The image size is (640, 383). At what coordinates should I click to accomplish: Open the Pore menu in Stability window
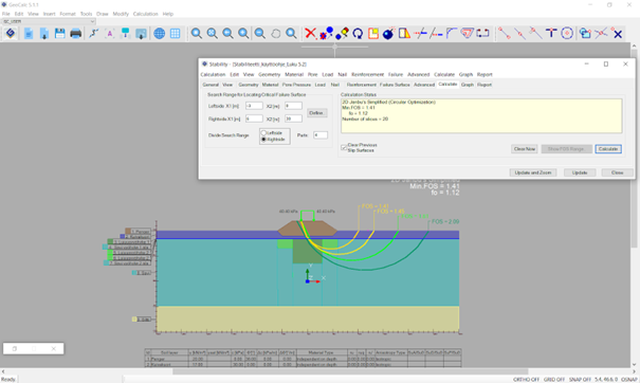tap(313, 74)
